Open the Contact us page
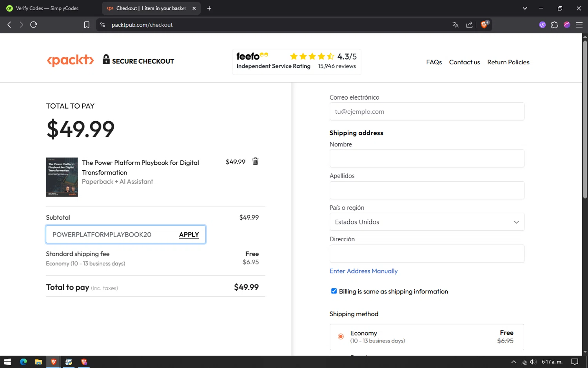This screenshot has height=368, width=588. [465, 62]
